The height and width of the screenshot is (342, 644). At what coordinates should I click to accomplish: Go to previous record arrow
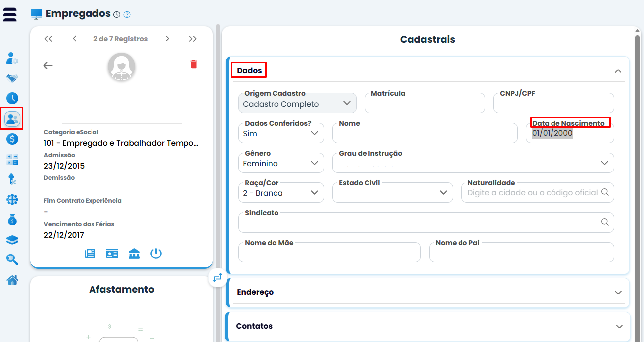pyautogui.click(x=74, y=39)
